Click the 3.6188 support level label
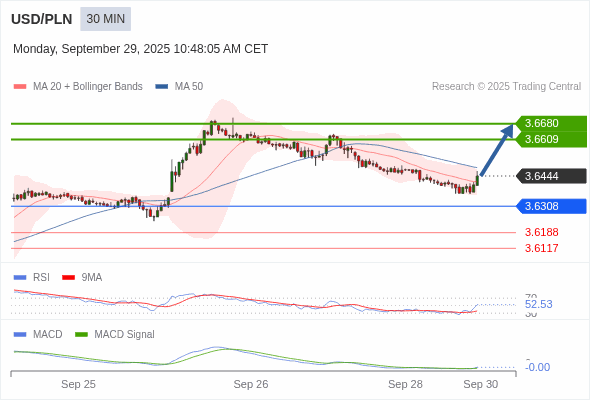 click(x=541, y=233)
